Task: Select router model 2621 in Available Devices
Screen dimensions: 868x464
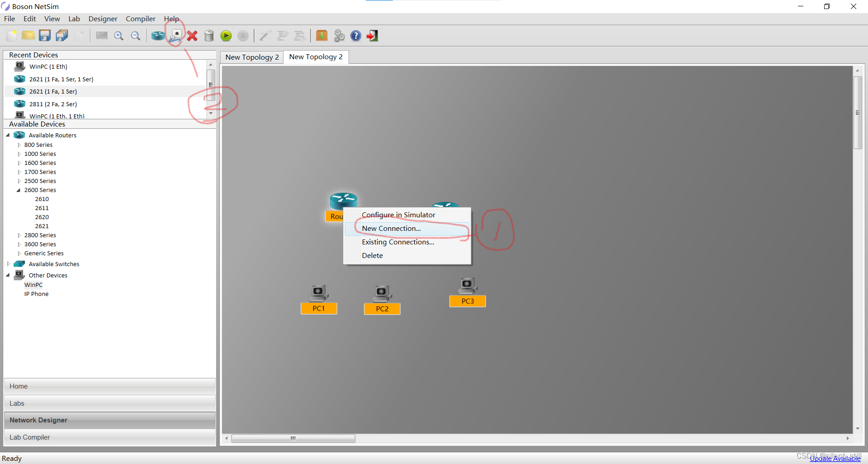Action: (x=42, y=226)
